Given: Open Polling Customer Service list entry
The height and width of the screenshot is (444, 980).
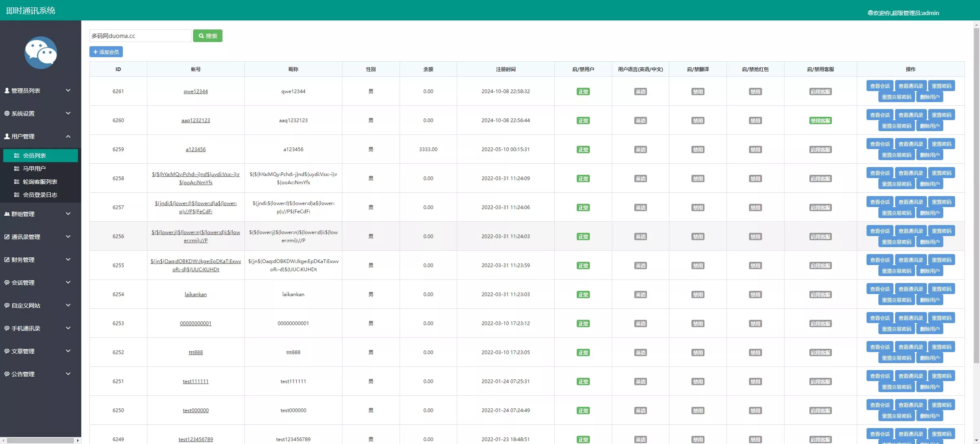Looking at the screenshot, I should coord(40,182).
